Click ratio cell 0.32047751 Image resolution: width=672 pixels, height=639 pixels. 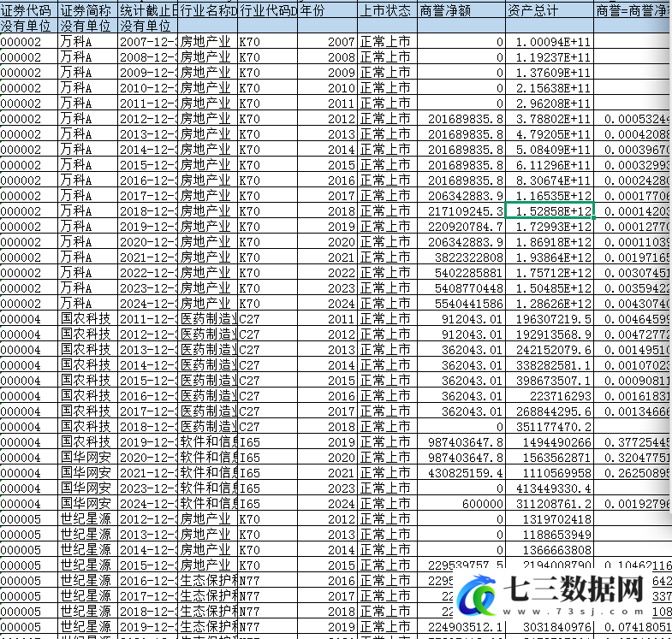(x=633, y=458)
